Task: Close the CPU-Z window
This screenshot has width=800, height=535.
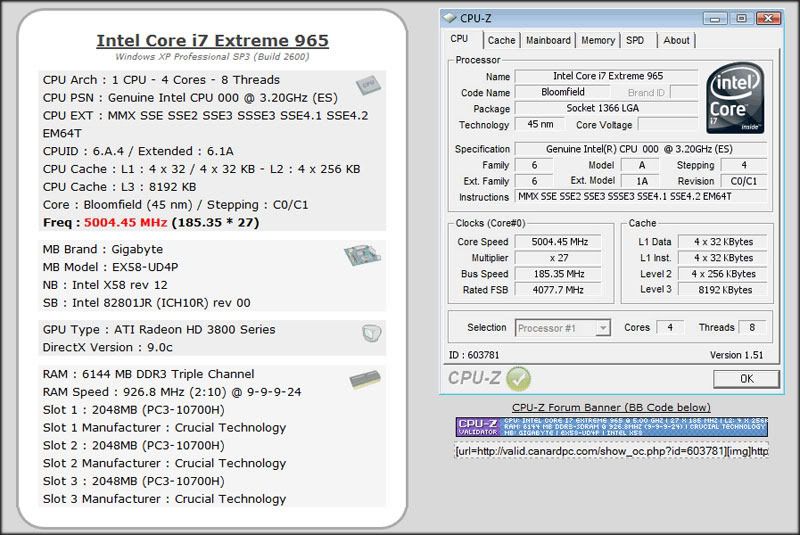Action: [x=768, y=19]
